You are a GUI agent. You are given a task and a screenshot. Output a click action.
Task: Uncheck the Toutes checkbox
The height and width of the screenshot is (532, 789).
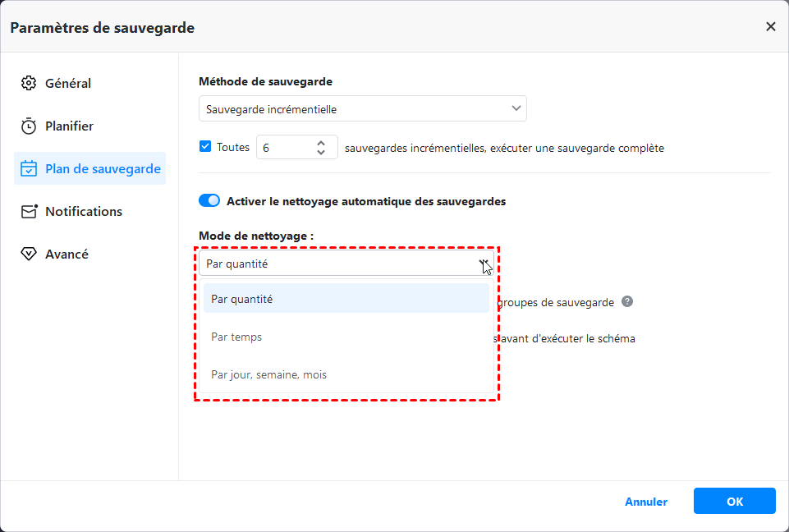205,147
